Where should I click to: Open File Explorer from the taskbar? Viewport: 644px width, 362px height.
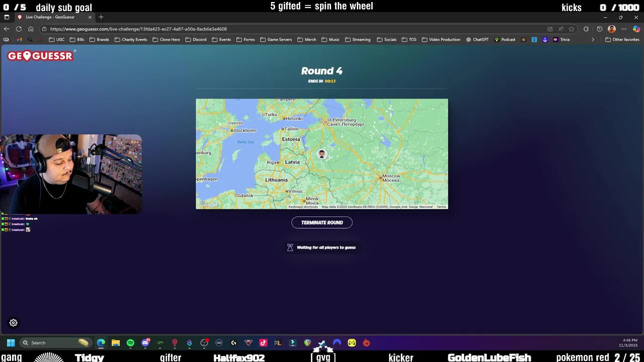pos(116,343)
